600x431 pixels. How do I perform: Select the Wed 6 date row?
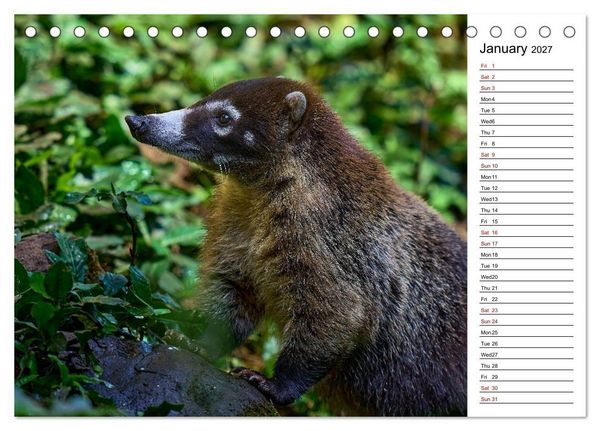527,121
